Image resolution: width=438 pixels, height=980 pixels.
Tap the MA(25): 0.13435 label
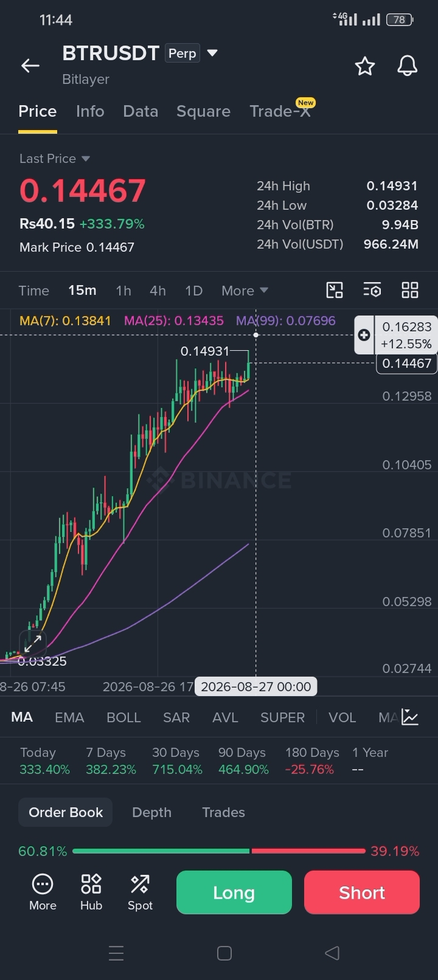click(x=174, y=321)
